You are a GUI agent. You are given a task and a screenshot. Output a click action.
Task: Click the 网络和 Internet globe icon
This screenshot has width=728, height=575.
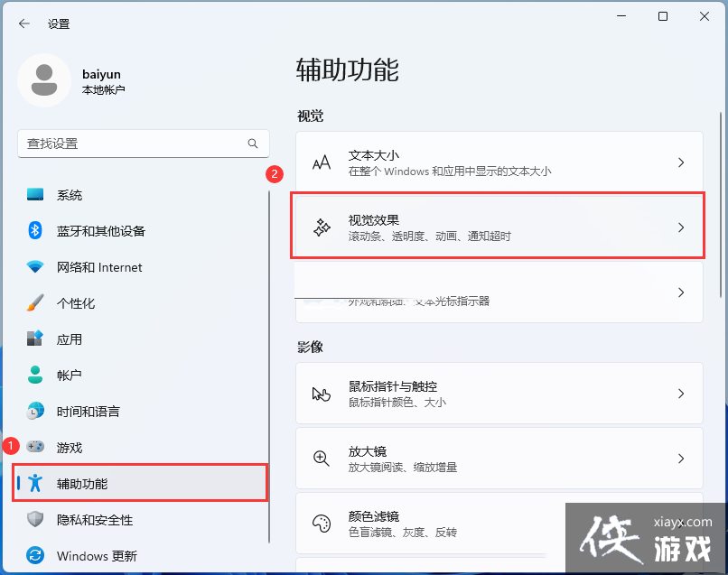click(34, 267)
